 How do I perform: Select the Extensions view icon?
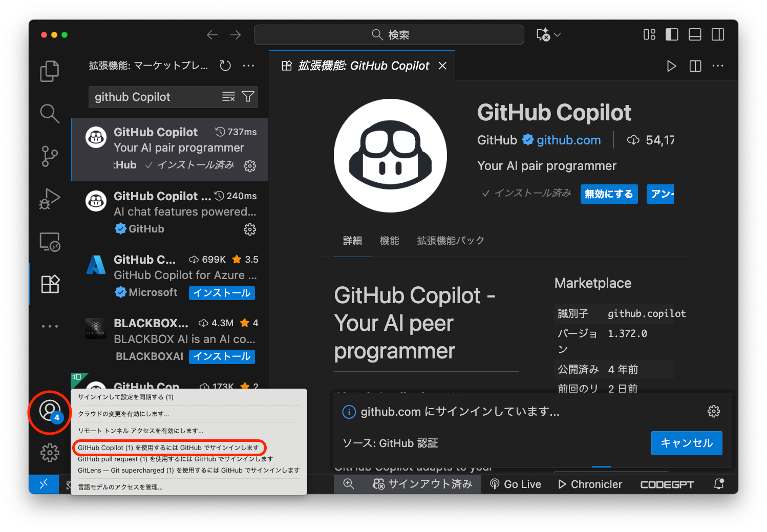coord(50,284)
